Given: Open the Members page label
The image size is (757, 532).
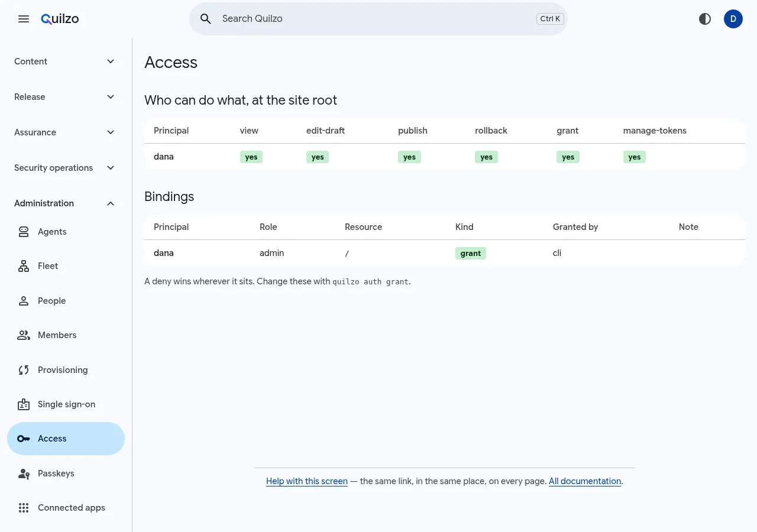Looking at the screenshot, I should coord(57,335).
